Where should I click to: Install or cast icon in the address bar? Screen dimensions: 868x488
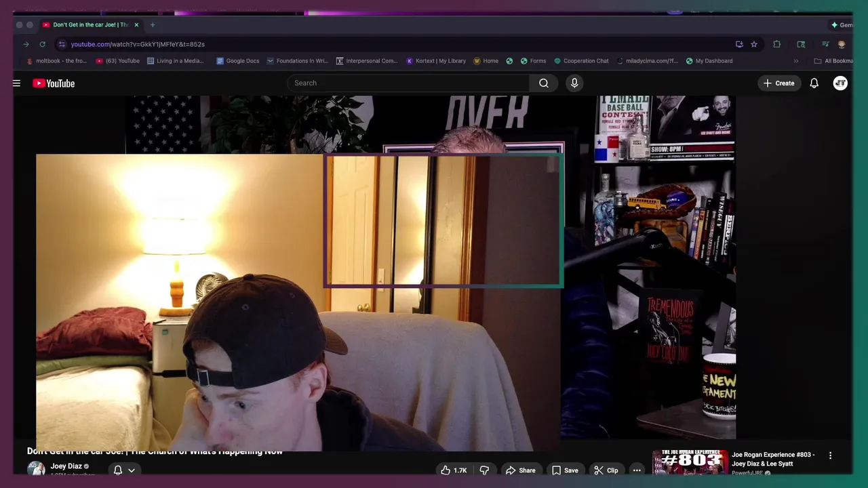(739, 44)
